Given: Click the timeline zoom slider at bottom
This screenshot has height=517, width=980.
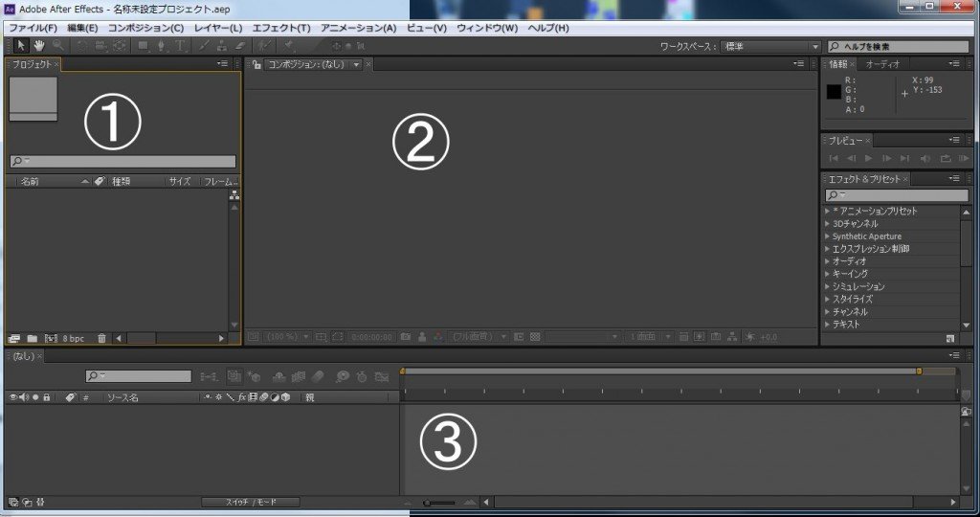Looking at the screenshot, I should 439,503.
